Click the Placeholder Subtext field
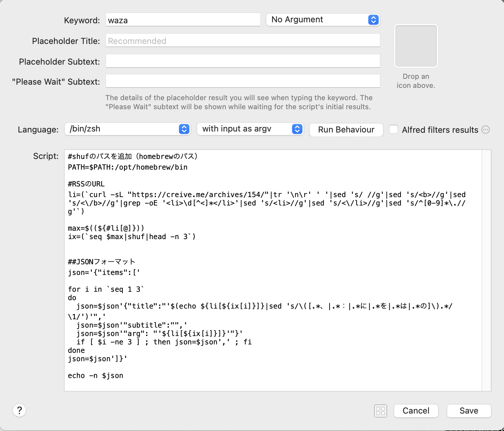 click(x=243, y=61)
